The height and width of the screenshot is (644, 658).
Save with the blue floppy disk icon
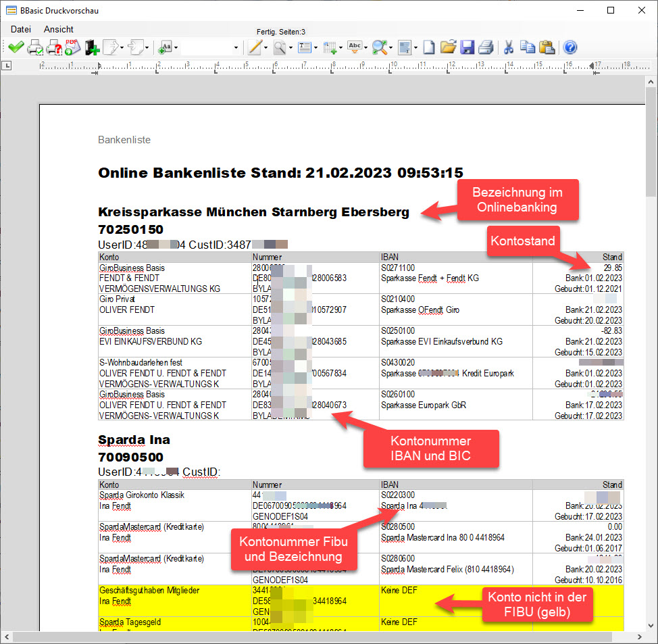(467, 47)
